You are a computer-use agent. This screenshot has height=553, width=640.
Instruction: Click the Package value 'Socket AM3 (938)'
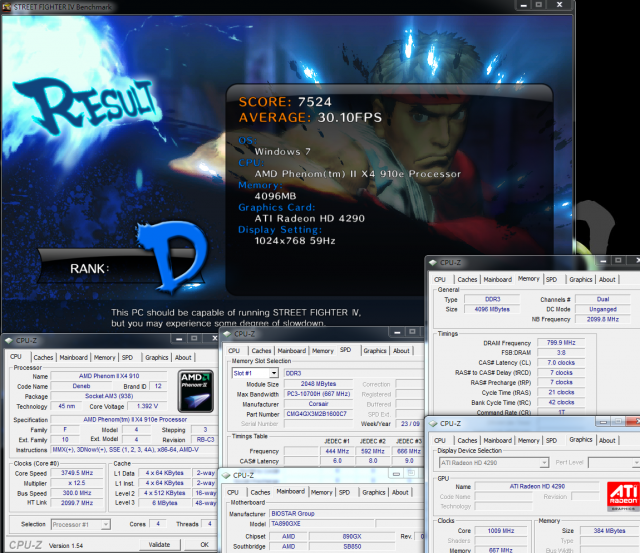click(109, 396)
